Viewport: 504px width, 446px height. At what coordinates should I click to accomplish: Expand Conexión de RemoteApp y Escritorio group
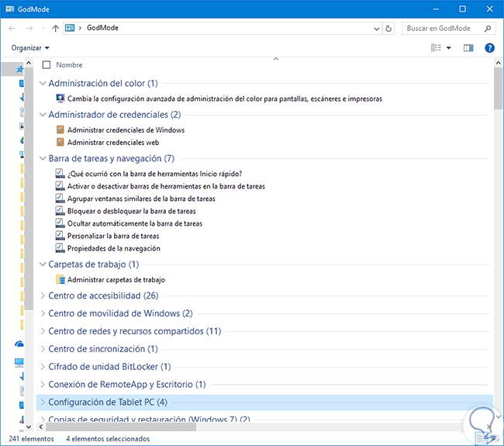click(x=43, y=384)
